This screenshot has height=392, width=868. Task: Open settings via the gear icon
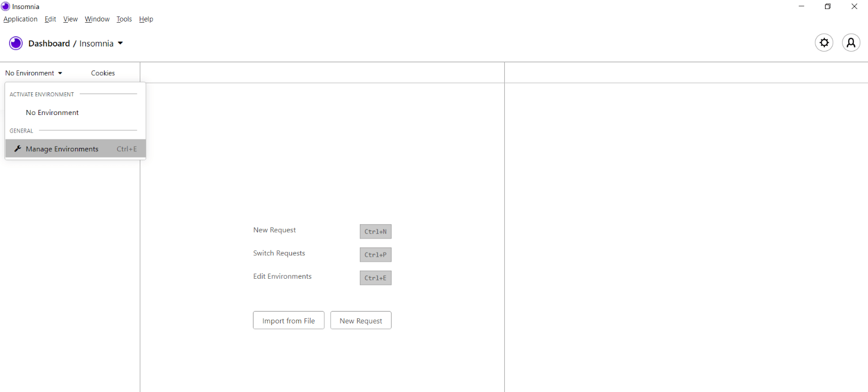[824, 43]
